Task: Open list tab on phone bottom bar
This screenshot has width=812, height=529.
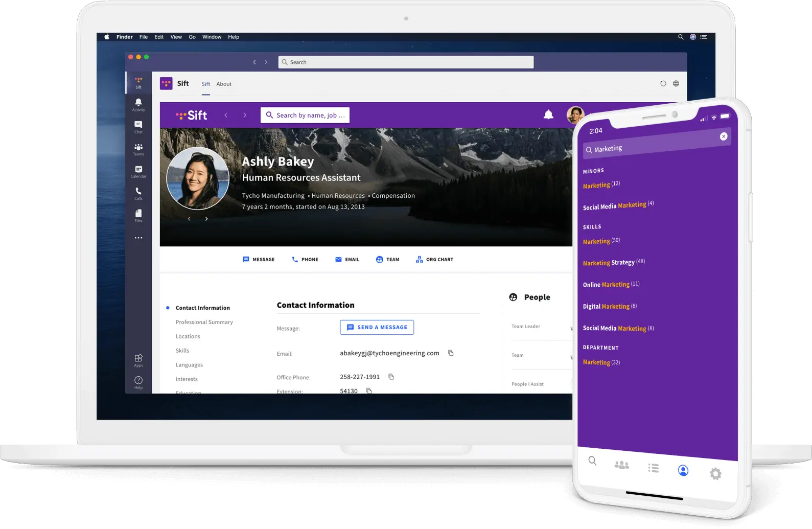Action: click(653, 468)
